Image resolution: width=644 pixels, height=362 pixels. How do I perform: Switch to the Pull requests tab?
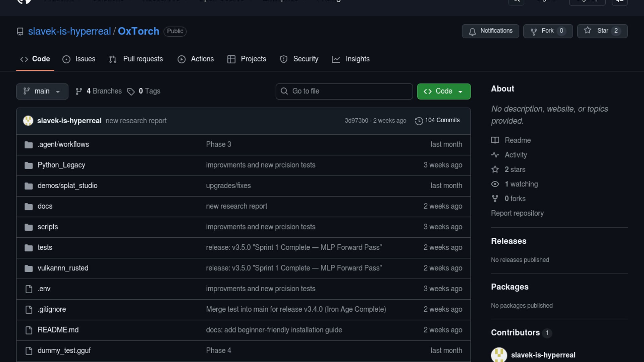tap(136, 59)
